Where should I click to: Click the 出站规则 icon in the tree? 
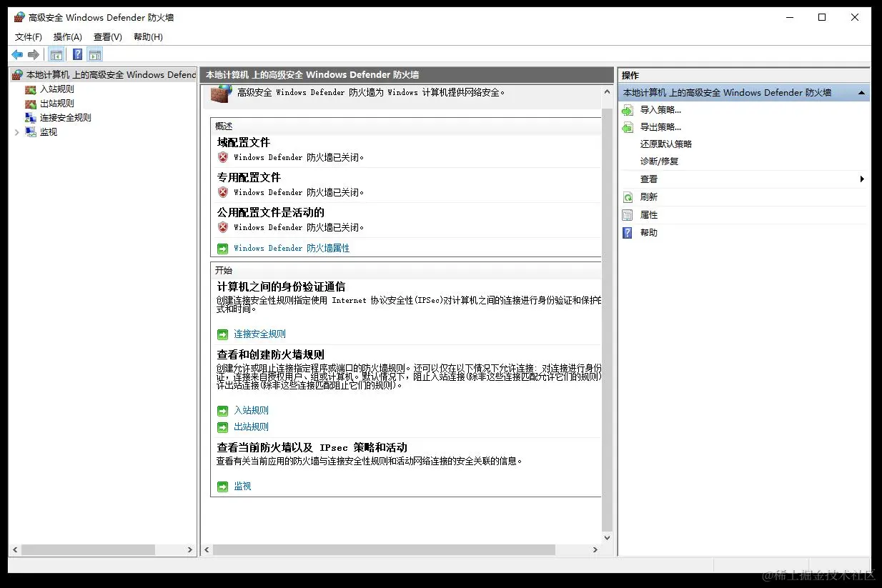(30, 104)
